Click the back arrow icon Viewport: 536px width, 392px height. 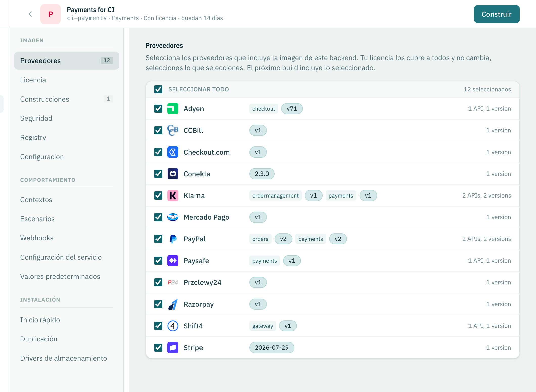click(x=30, y=14)
